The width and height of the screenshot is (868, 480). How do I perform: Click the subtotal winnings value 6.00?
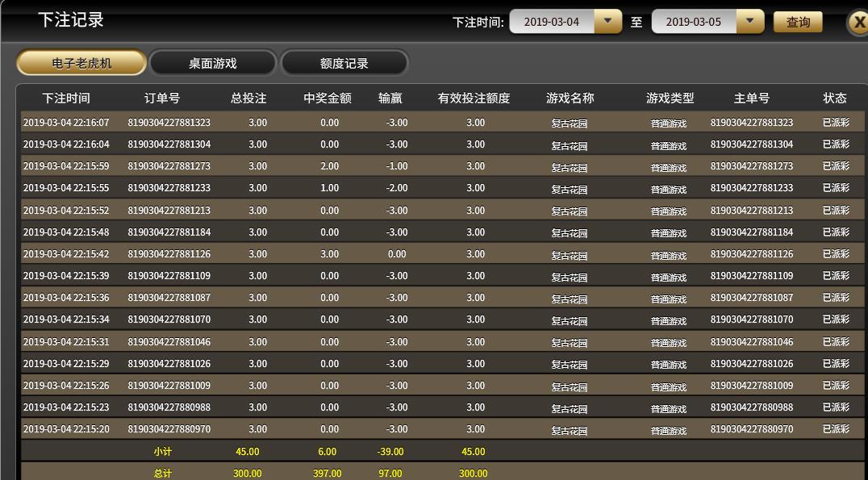tap(328, 452)
